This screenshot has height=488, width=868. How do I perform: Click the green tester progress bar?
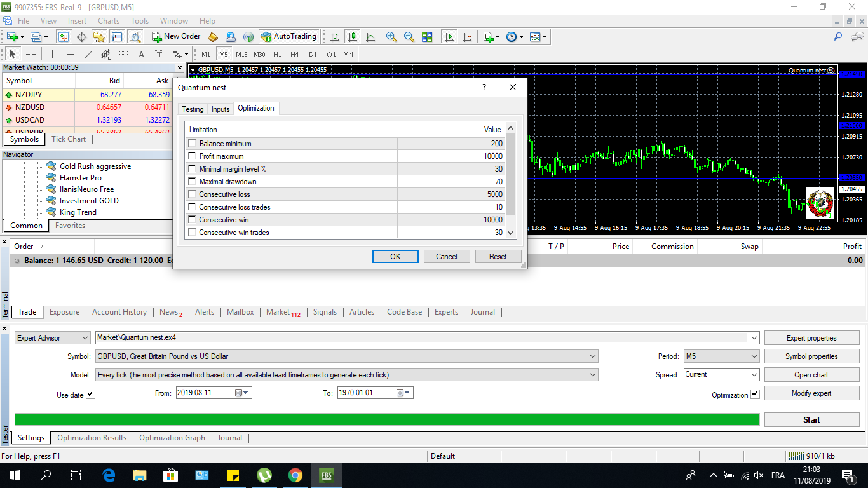[x=387, y=419]
